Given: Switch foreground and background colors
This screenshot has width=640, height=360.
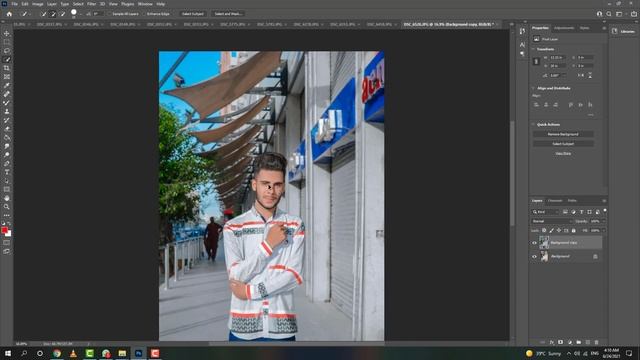Looking at the screenshot, I should pyautogui.click(x=9, y=224).
